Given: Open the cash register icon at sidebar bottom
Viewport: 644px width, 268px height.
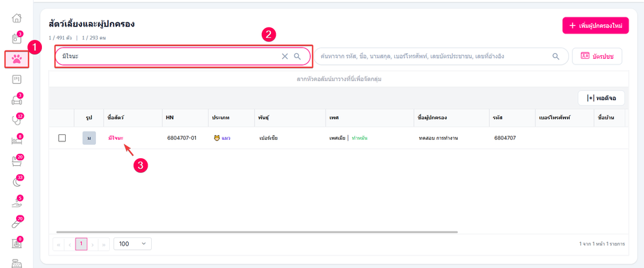Looking at the screenshot, I should pos(16,263).
